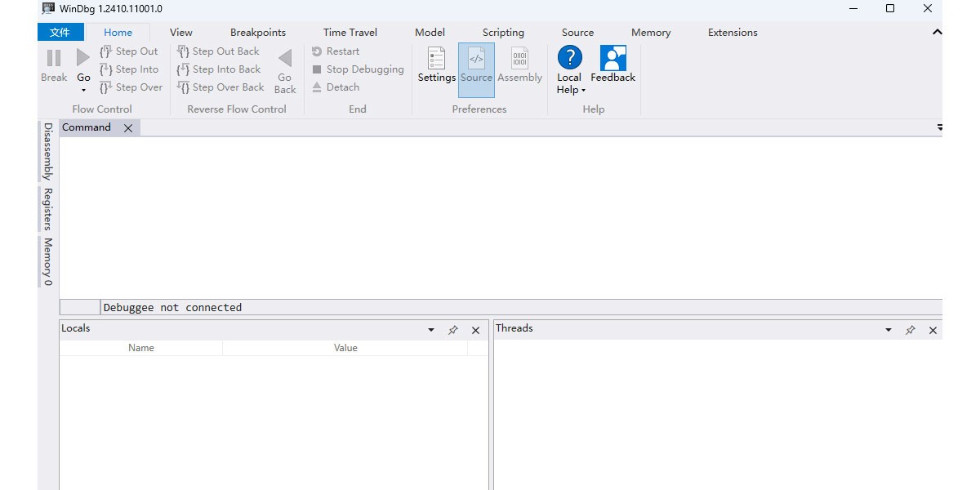The image size is (980, 490).
Task: Toggle the Assembly preference mode
Action: [x=519, y=59]
